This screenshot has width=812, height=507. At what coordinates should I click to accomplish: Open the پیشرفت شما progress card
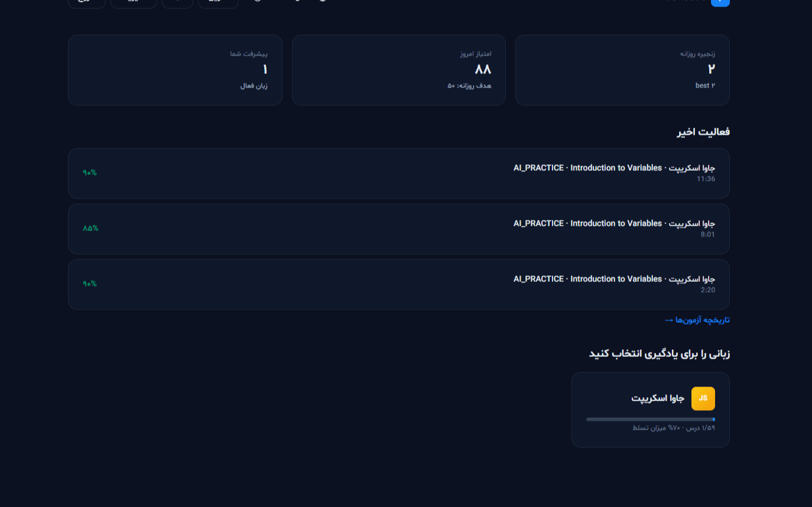click(175, 70)
